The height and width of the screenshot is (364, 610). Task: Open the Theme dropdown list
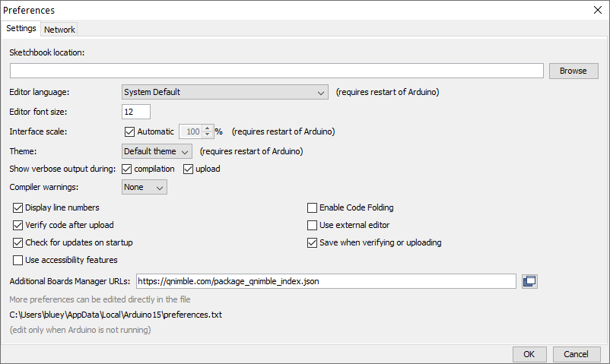click(x=157, y=151)
